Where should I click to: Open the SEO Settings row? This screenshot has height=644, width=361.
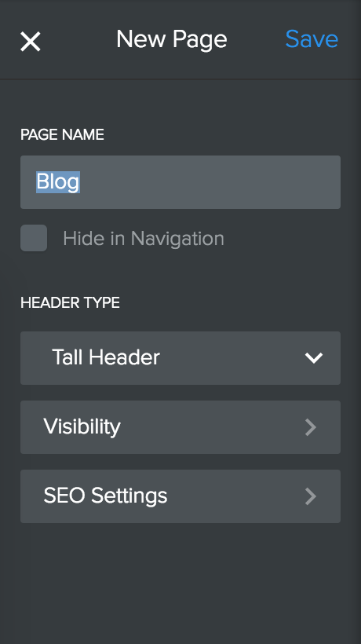180,496
